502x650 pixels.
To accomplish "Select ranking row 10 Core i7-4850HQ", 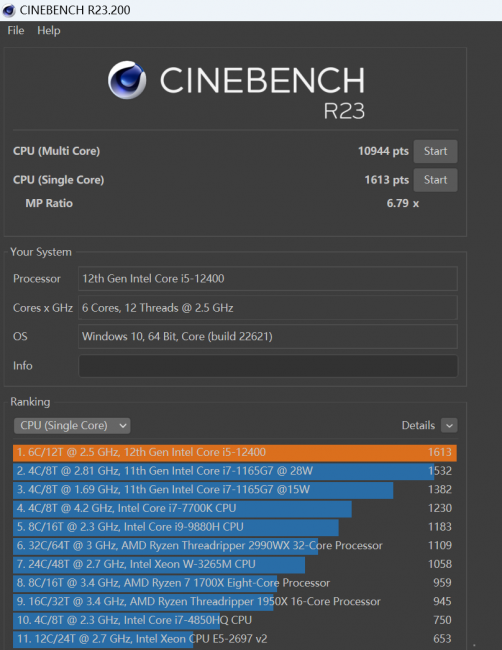I will (235, 620).
